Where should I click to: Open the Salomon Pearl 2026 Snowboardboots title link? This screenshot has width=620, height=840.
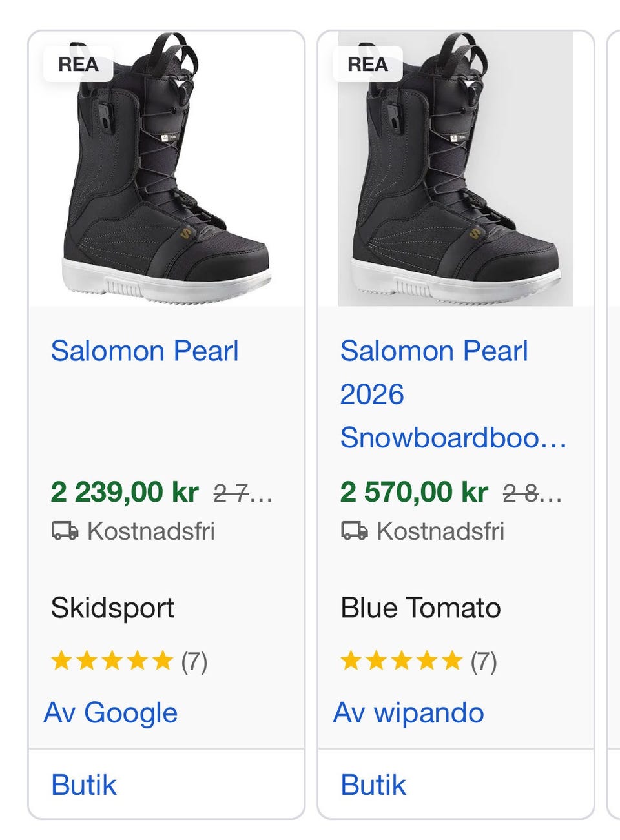(x=452, y=394)
